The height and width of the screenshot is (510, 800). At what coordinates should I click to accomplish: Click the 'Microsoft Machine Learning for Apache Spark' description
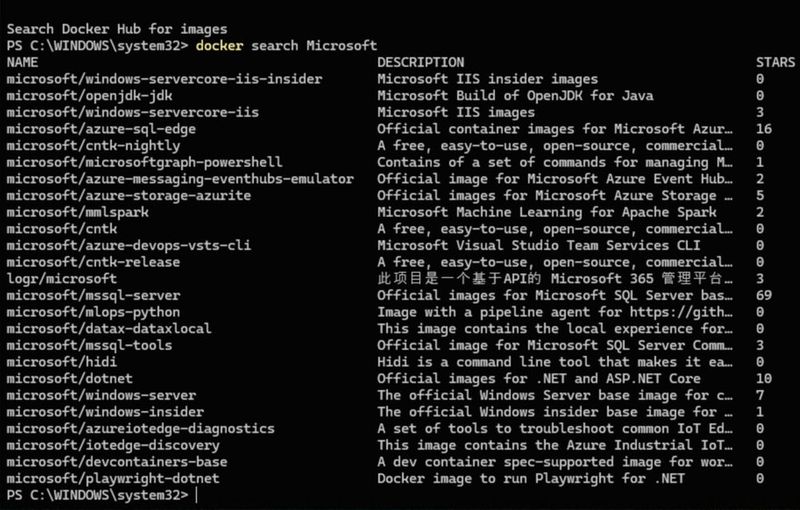[x=546, y=212]
